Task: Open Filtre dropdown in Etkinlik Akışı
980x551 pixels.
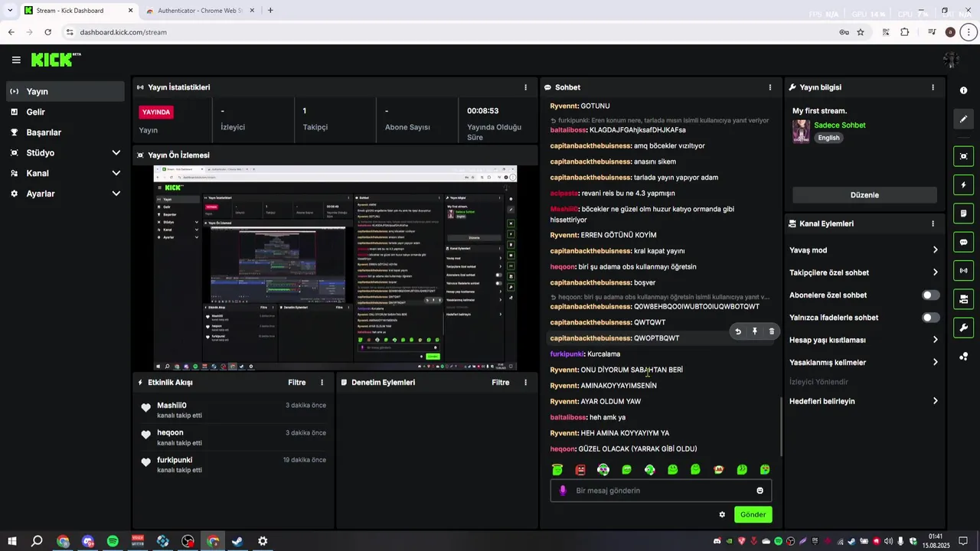Action: click(296, 383)
